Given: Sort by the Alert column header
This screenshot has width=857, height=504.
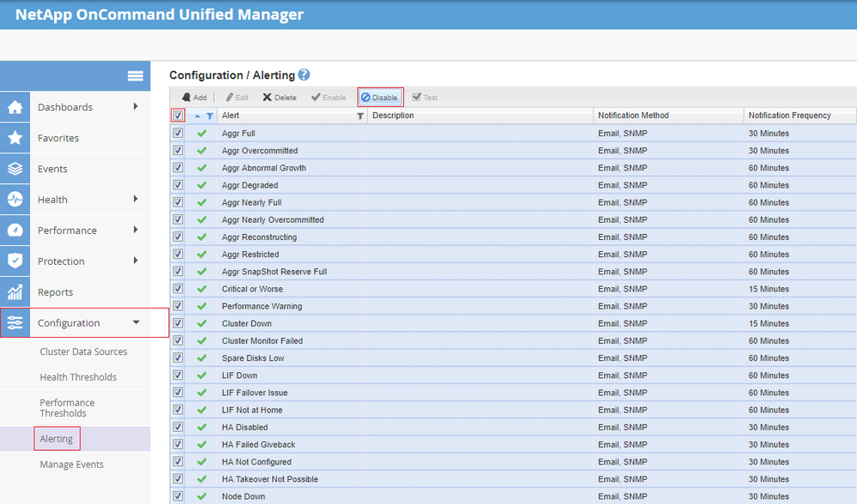Looking at the screenshot, I should 230,115.
